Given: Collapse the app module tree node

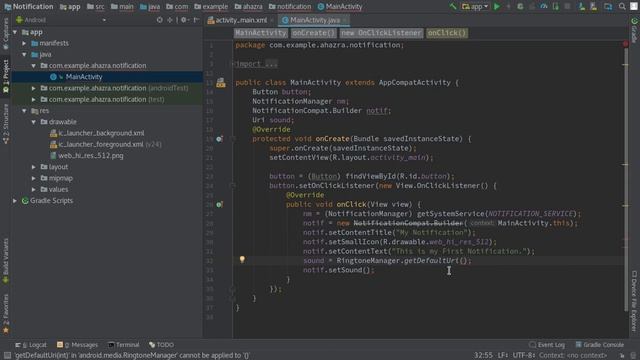Looking at the screenshot, I should pyautogui.click(x=16, y=32).
